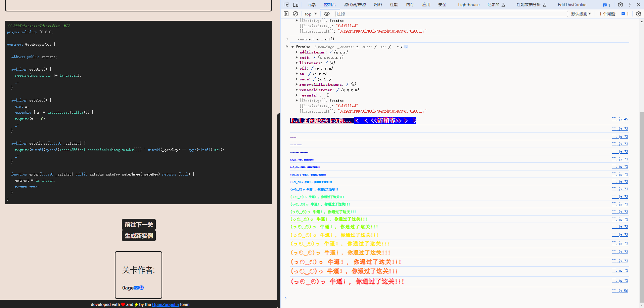Collapse the expanded Promise object

click(293, 47)
